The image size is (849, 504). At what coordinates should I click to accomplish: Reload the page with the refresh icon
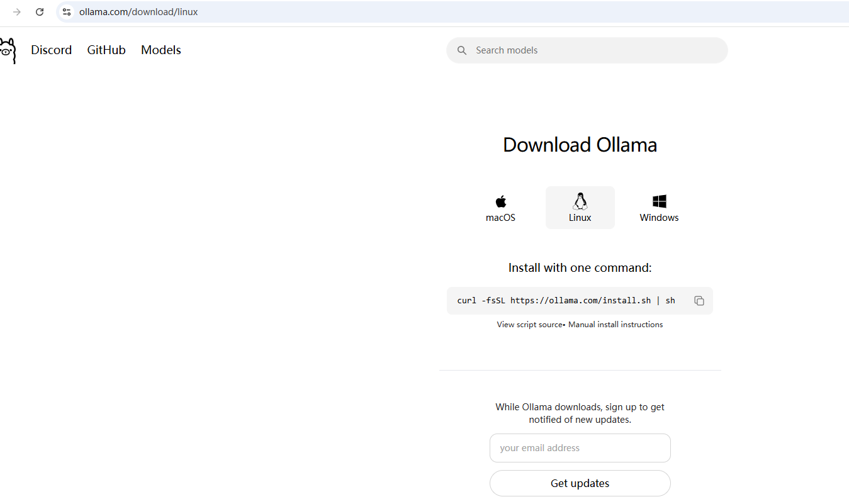40,12
